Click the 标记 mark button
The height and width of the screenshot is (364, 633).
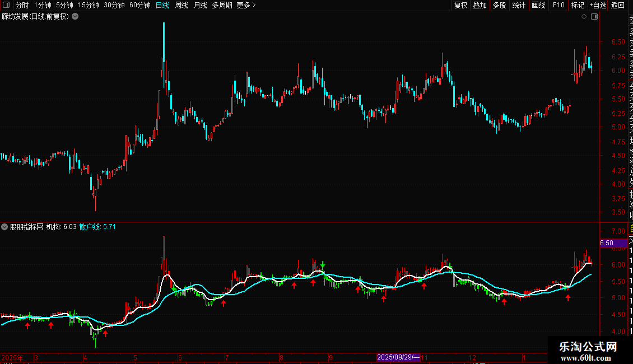(x=578, y=5)
